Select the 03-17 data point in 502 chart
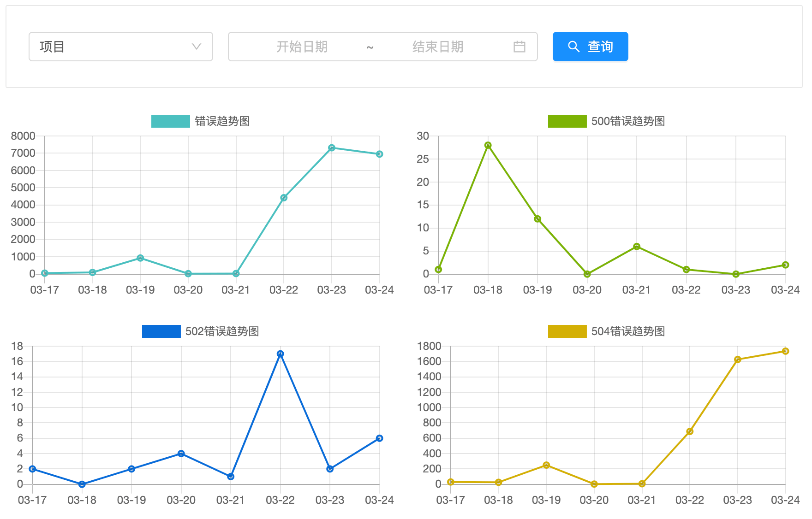Image resolution: width=812 pixels, height=519 pixels. coord(32,469)
